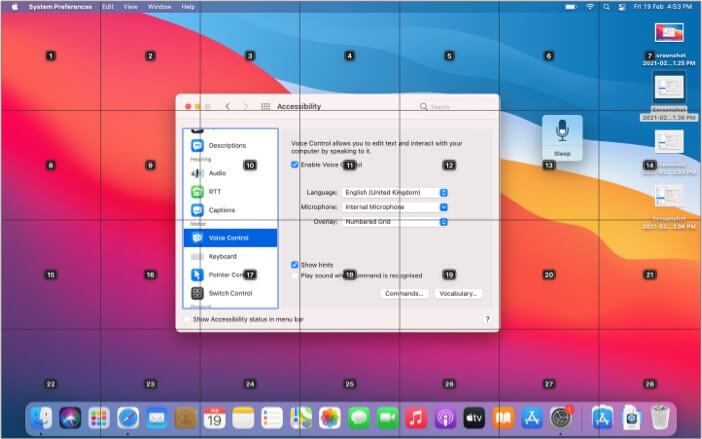Check Show Accessibility status in menu bar
The width and height of the screenshot is (702, 439).
tap(187, 319)
